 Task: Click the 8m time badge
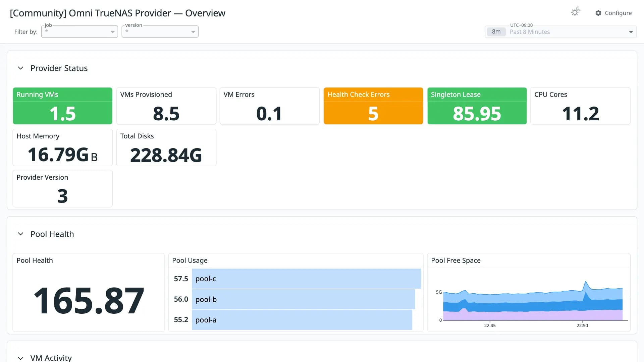click(x=496, y=32)
